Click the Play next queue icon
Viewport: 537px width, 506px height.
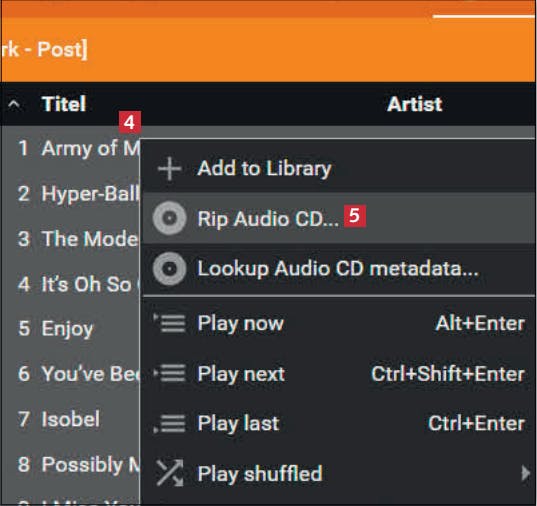(170, 373)
